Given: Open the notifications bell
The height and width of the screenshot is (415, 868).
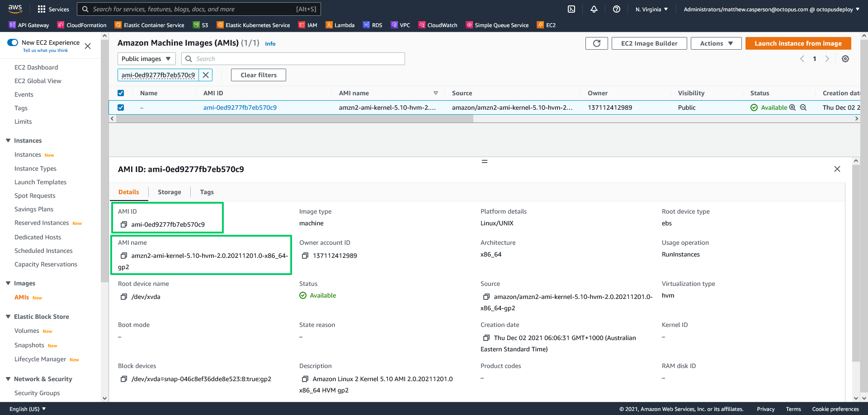Looking at the screenshot, I should tap(594, 9).
